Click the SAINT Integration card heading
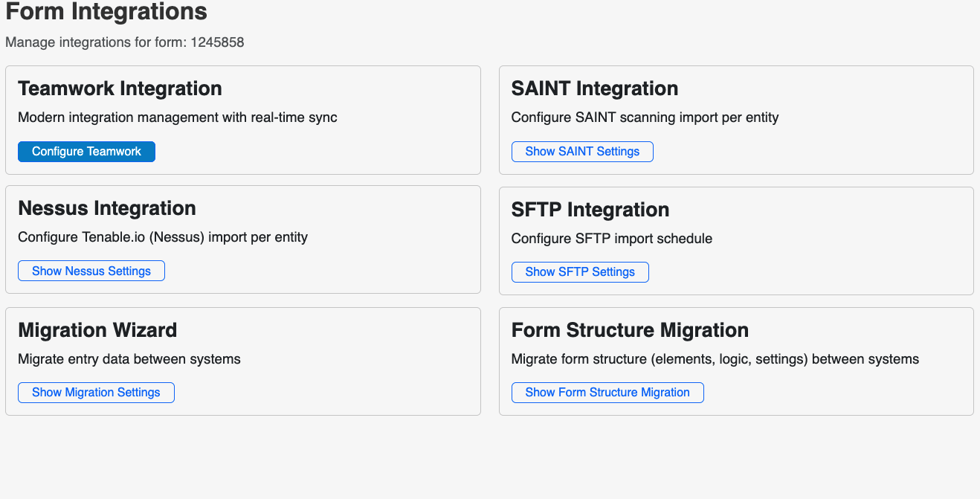The width and height of the screenshot is (980, 499). [x=595, y=88]
